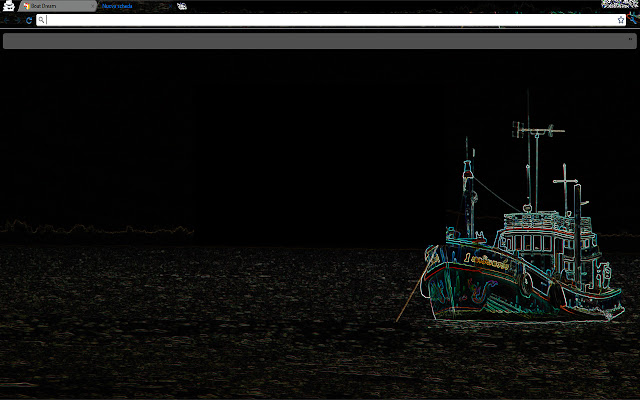
Task: Close the gray info bar
Action: point(630,39)
